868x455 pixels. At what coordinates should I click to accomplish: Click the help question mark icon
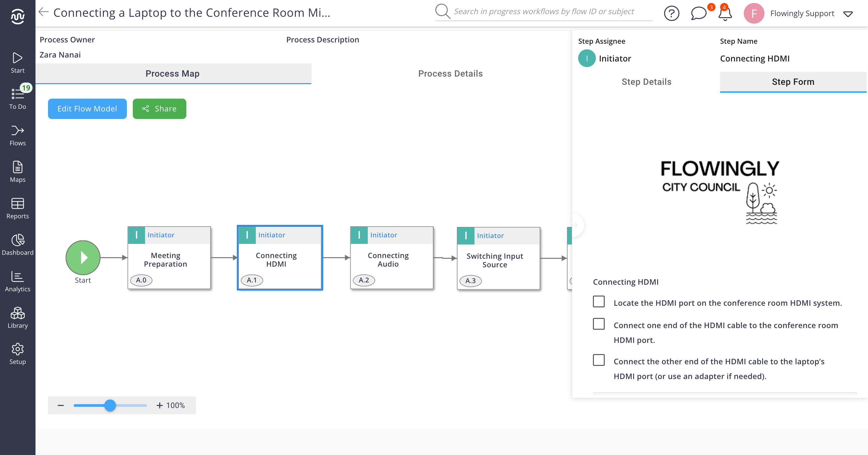point(671,13)
